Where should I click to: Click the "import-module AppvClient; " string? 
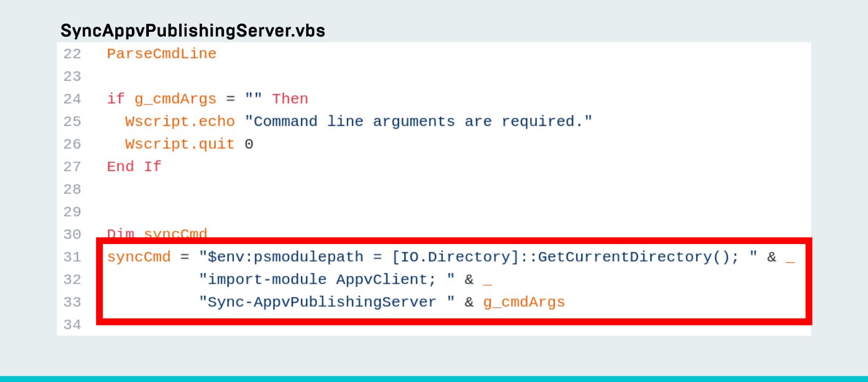pos(327,280)
